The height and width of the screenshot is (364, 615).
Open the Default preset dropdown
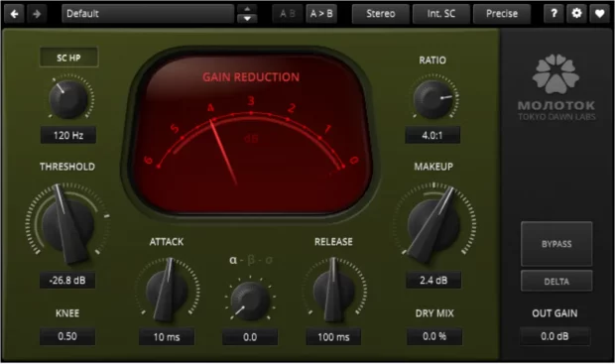[148, 14]
